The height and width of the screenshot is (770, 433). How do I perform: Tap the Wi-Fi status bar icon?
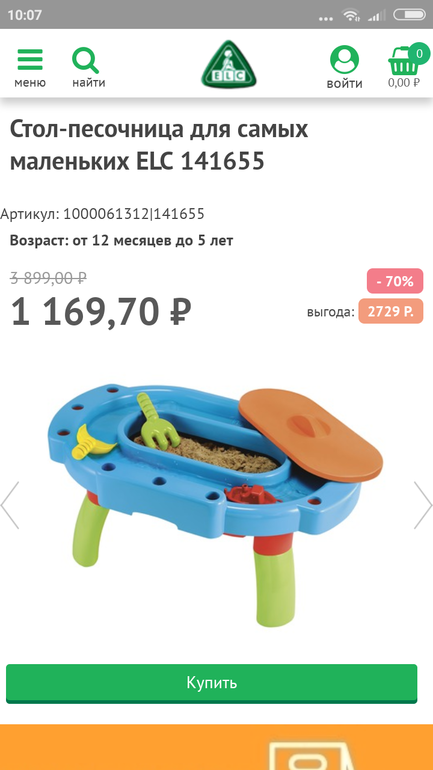point(351,15)
